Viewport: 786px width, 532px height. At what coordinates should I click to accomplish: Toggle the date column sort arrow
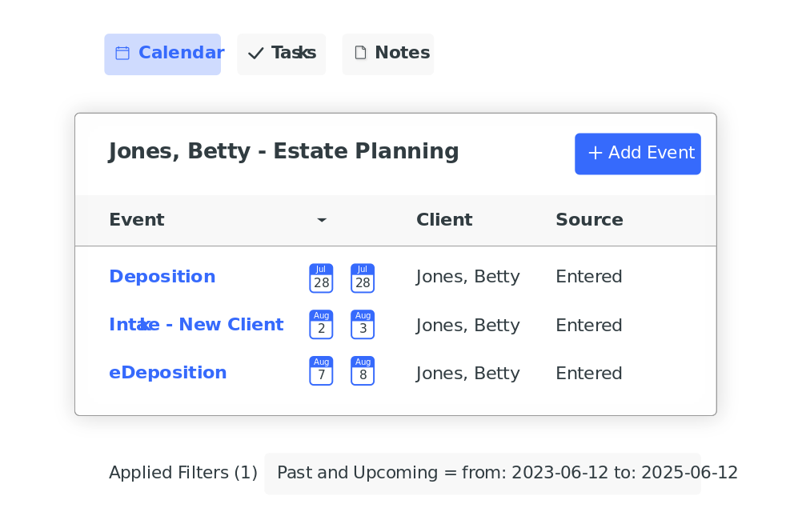(x=322, y=220)
